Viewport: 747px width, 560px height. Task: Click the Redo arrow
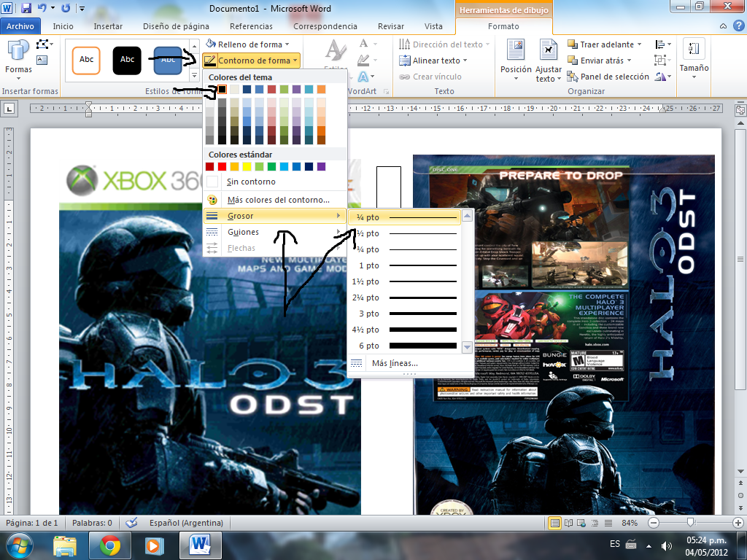[x=66, y=8]
